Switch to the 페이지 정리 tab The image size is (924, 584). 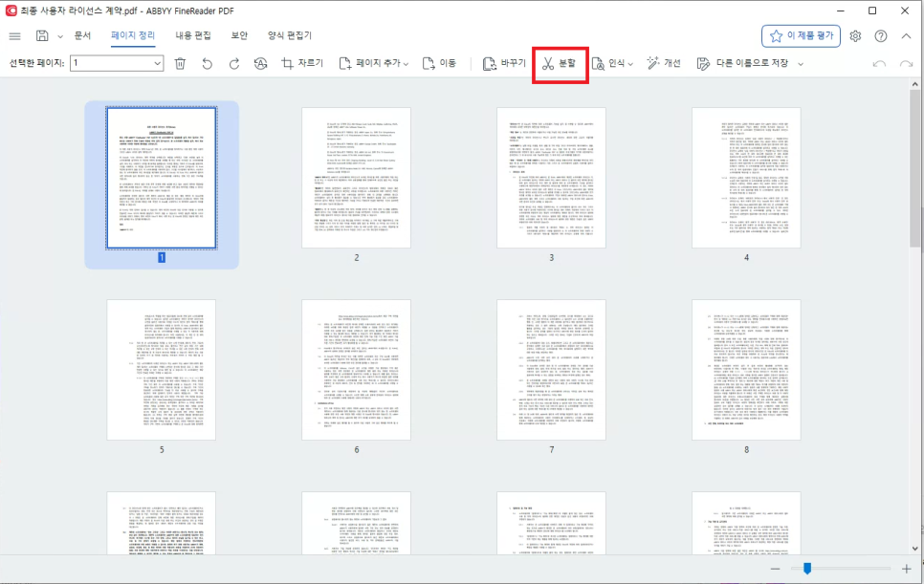(133, 35)
